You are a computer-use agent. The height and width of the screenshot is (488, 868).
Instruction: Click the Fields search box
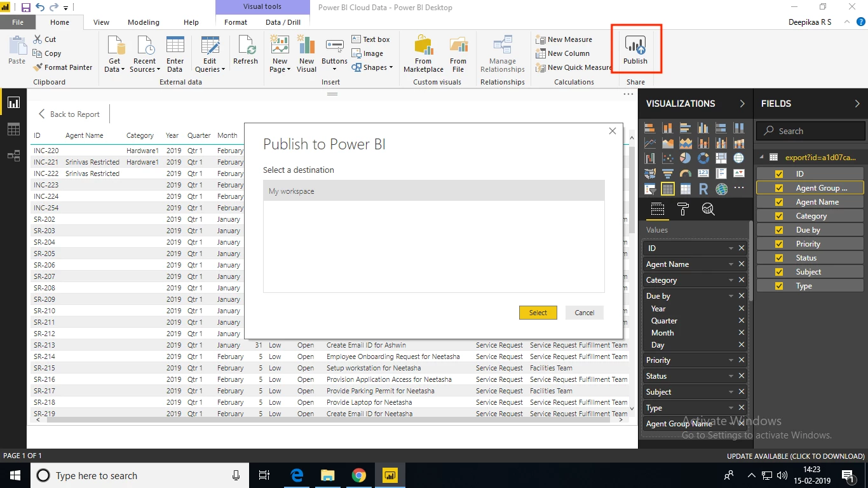click(811, 131)
